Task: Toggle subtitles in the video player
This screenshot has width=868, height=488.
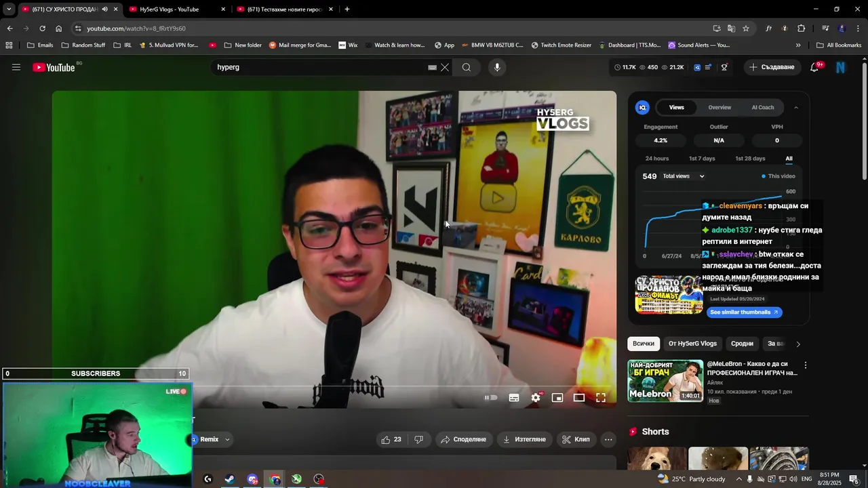Action: [x=514, y=398]
